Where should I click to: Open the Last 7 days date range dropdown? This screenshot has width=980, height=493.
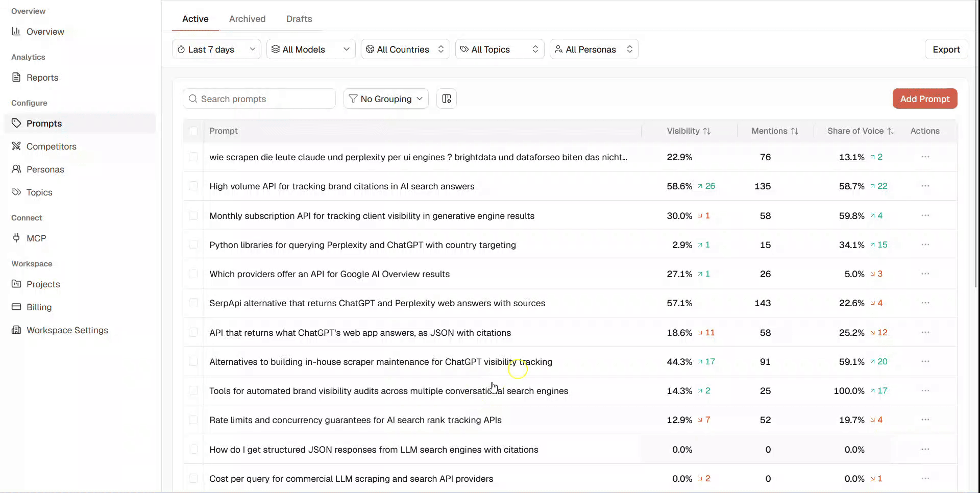pos(216,50)
